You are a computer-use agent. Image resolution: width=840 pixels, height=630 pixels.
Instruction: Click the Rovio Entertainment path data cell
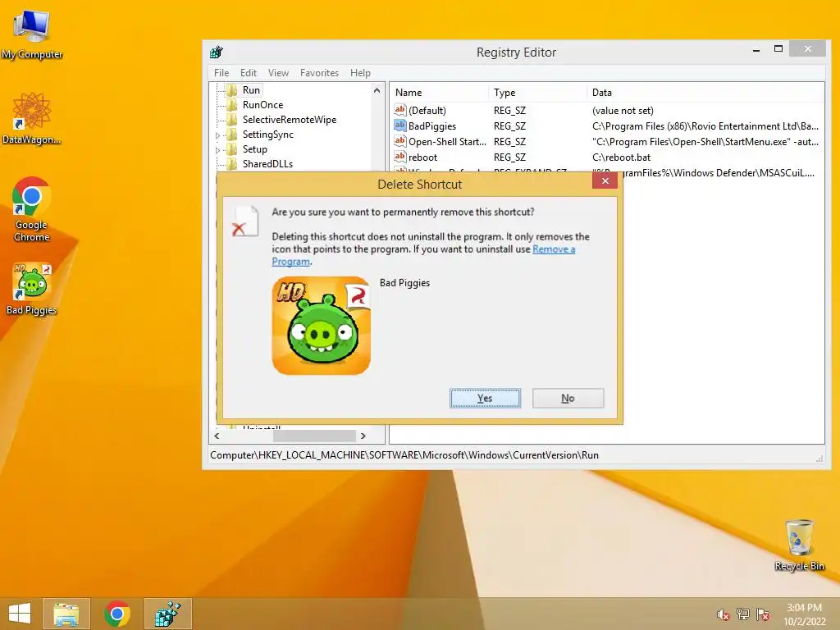coord(705,126)
